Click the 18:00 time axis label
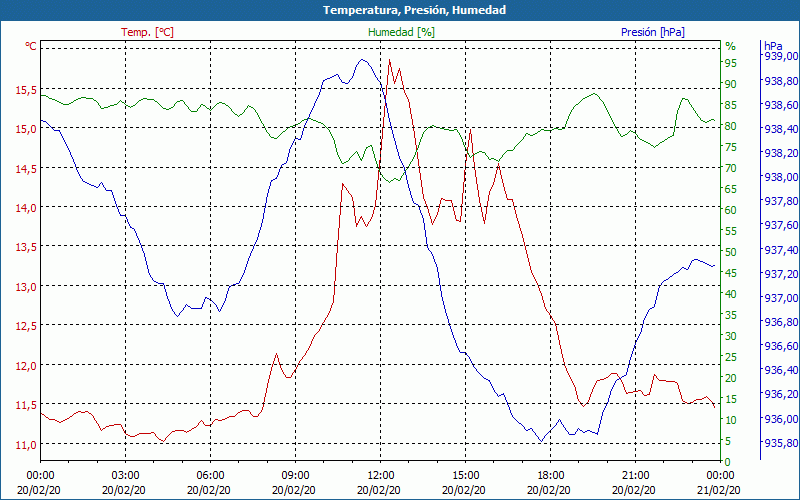 [x=551, y=476]
